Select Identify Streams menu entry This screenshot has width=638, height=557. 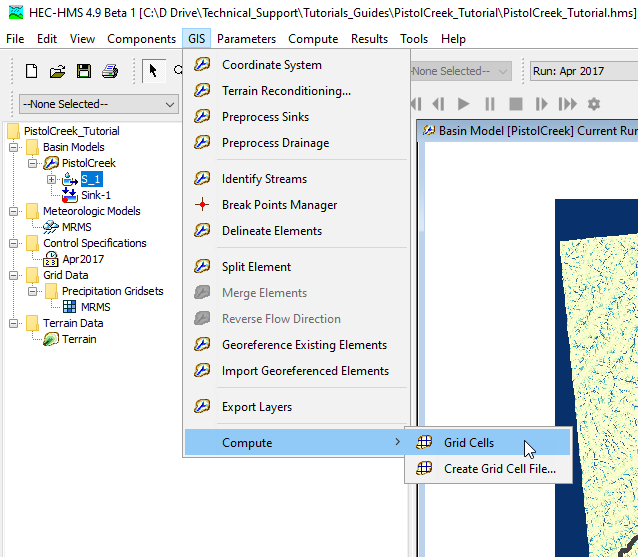coord(297,179)
